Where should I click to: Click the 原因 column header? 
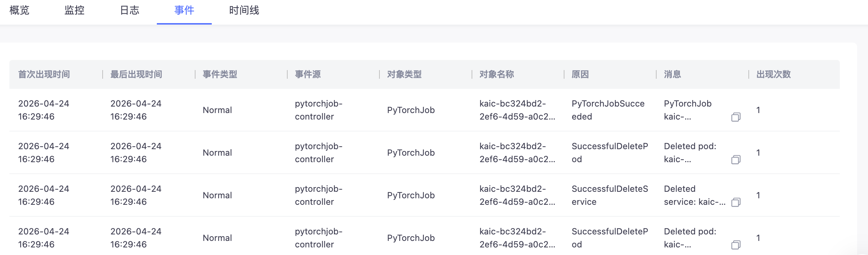coord(580,74)
